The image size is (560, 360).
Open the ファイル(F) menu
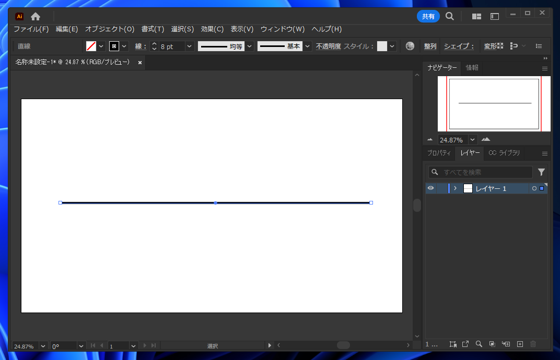point(31,29)
